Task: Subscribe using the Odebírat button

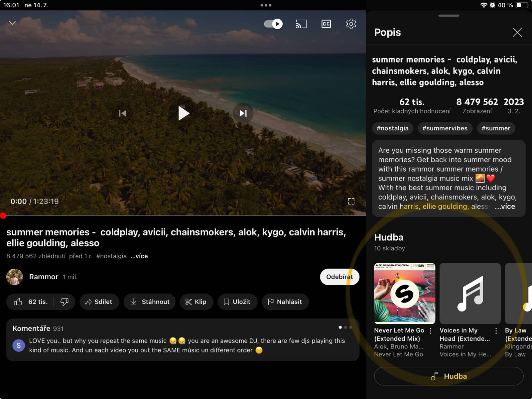Action: [x=339, y=277]
